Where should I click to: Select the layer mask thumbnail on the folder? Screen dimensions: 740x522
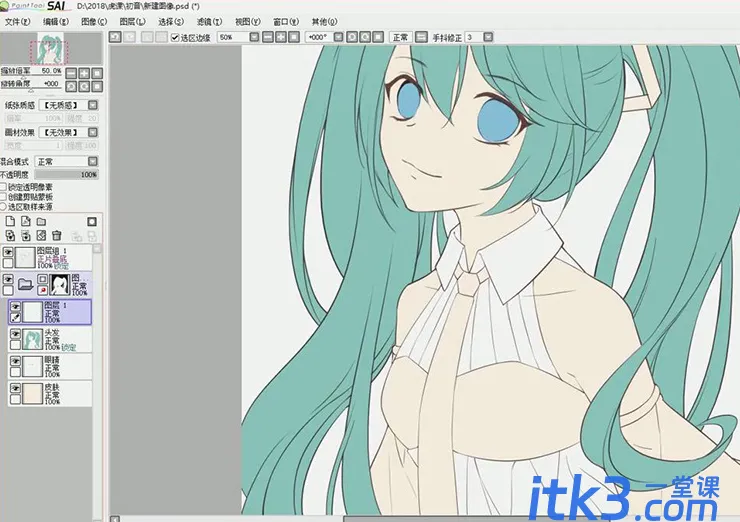coord(60,285)
